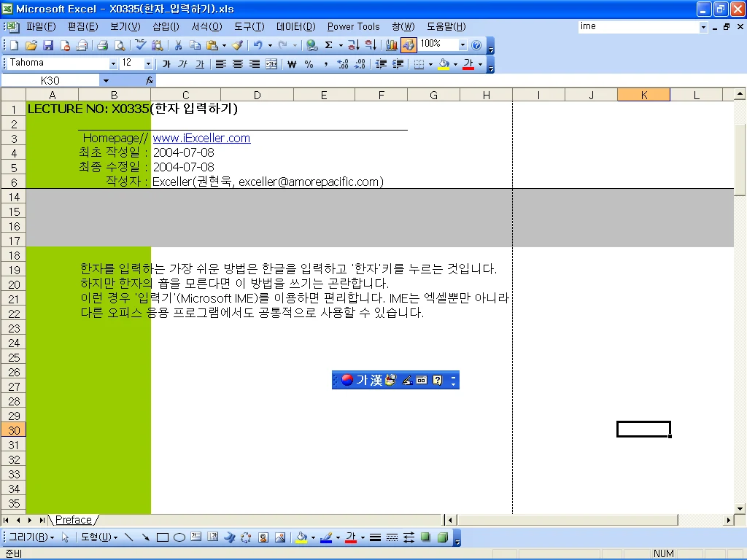This screenshot has height=560, width=747.
Task: Run the spelling check tool
Action: (x=140, y=45)
